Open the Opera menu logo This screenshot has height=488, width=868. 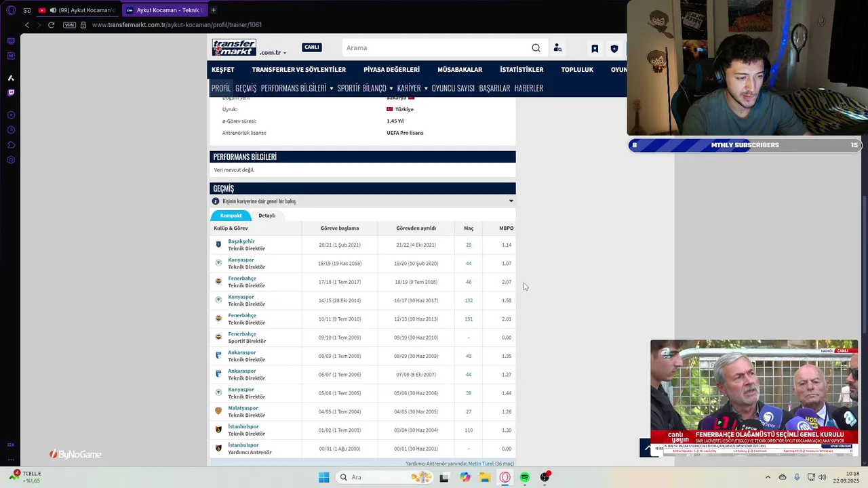[x=11, y=10]
